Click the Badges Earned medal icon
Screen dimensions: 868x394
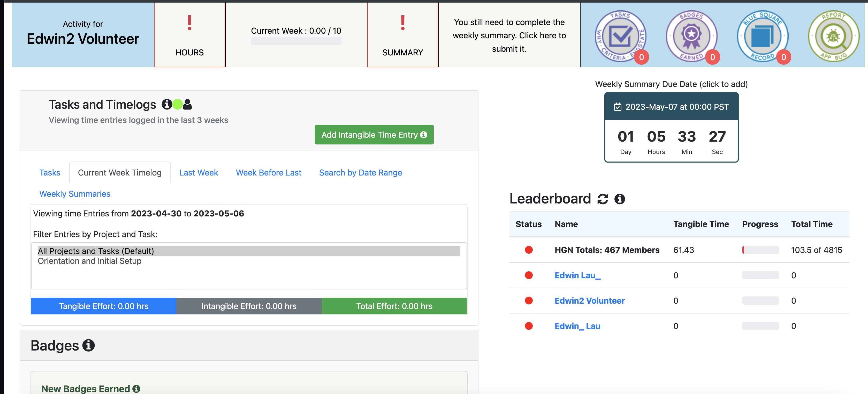(x=691, y=36)
